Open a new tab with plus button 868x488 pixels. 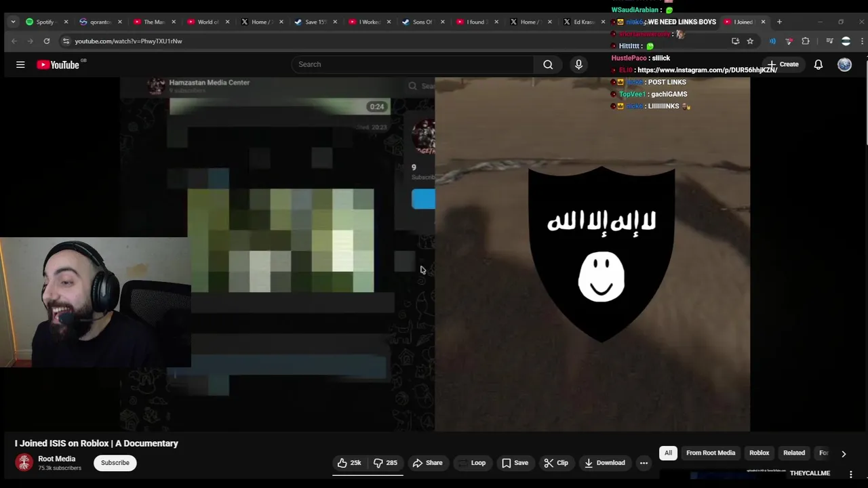click(779, 22)
